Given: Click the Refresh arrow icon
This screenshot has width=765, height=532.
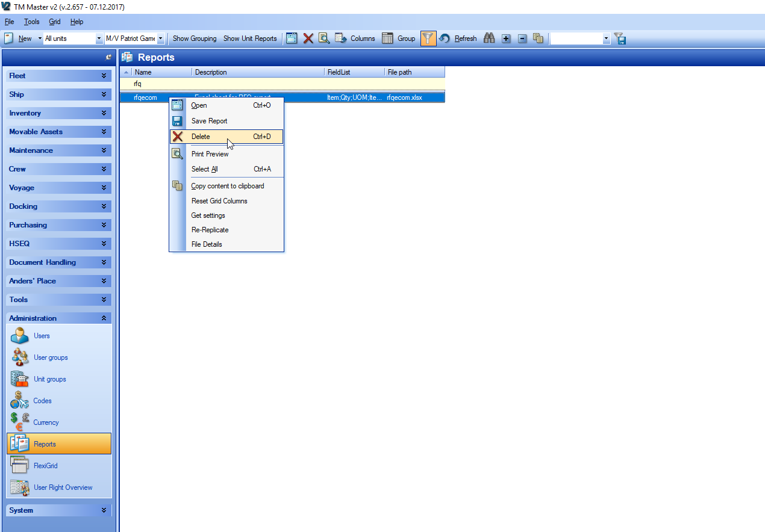Looking at the screenshot, I should point(445,39).
